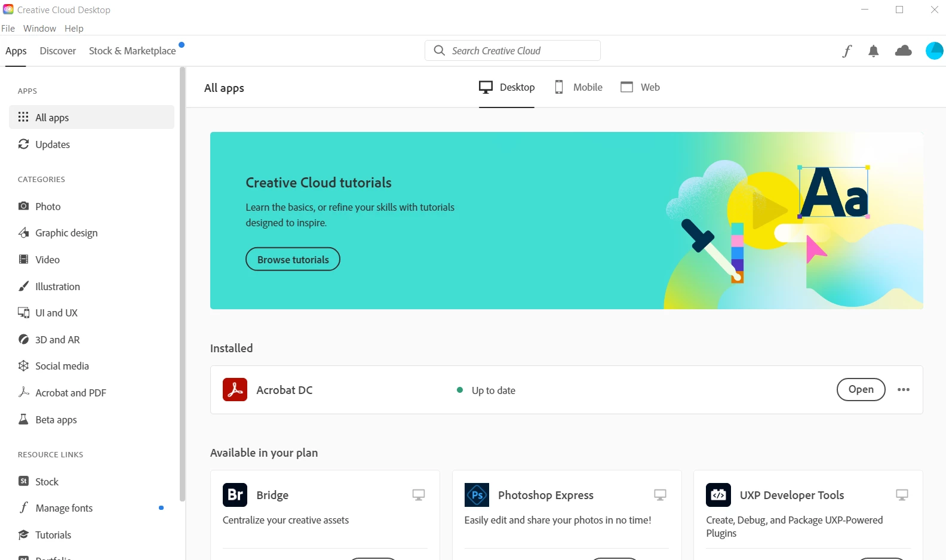Image resolution: width=946 pixels, height=560 pixels.
Task: Switch to the Apps tab
Action: coord(16,51)
